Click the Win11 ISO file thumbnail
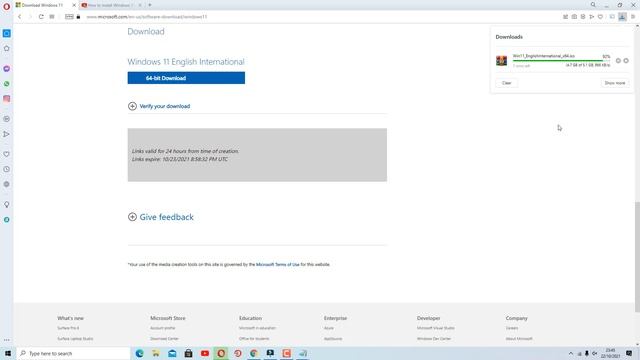640x360 pixels. click(501, 61)
